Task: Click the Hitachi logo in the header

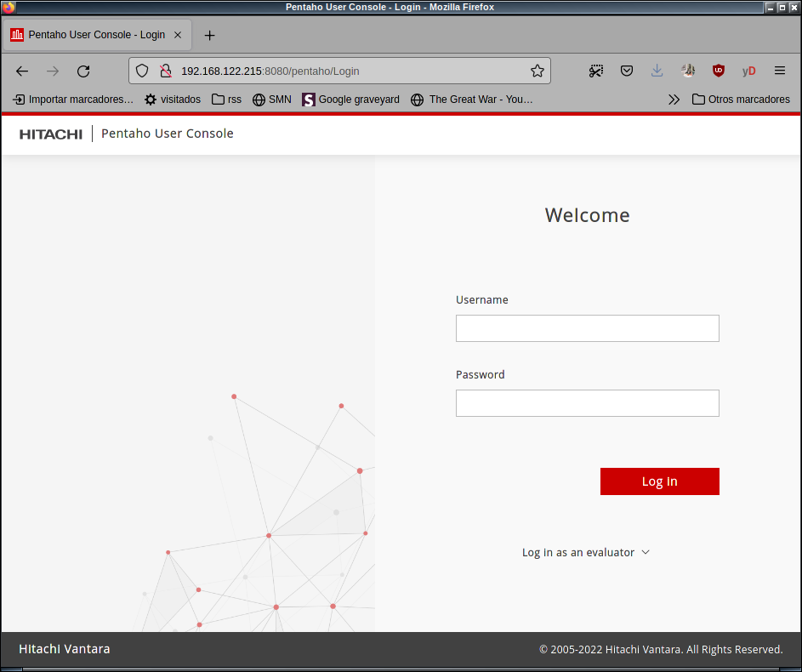Action: [x=51, y=134]
